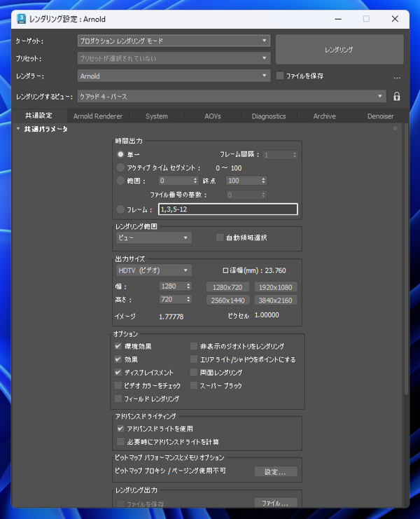The width and height of the screenshot is (420, 519).
Task: Click the ファイル... render output button
Action: (x=276, y=503)
